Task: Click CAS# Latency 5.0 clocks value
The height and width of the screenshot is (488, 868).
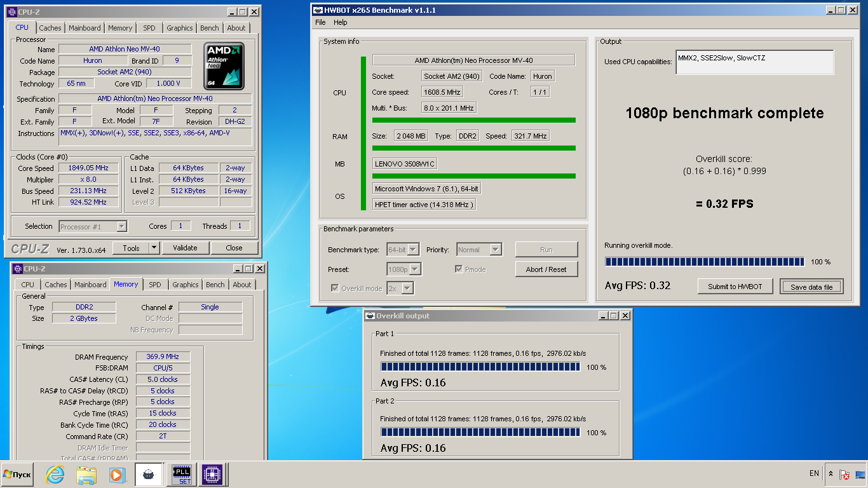Action: coord(163,379)
